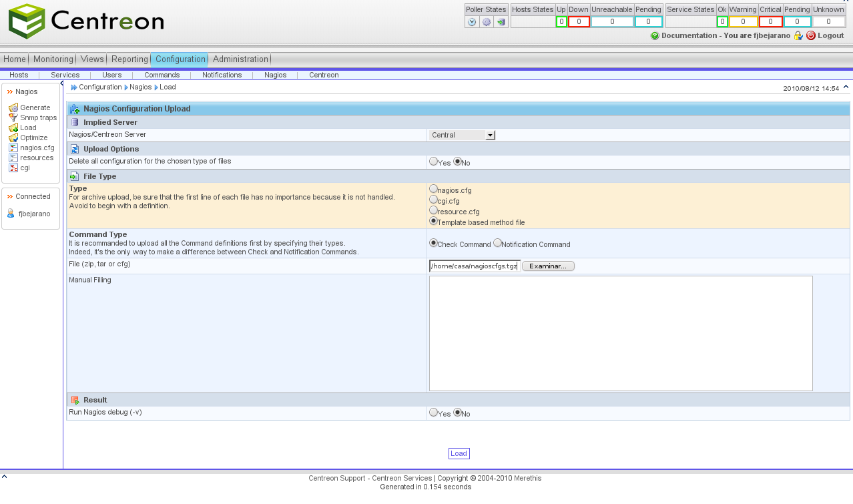Click the cgi file icon in sidebar
853x504 pixels.
click(x=13, y=168)
